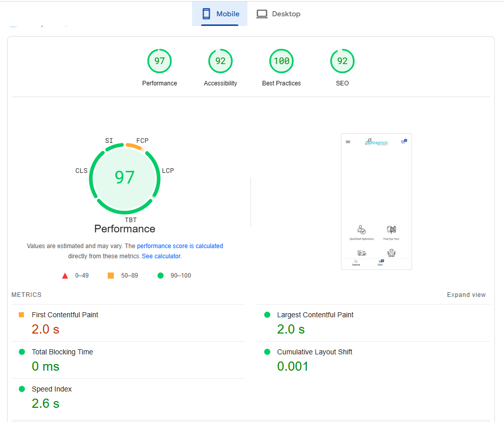Click the mobile page screenshot thumbnail
The height and width of the screenshot is (422, 504).
click(x=376, y=202)
